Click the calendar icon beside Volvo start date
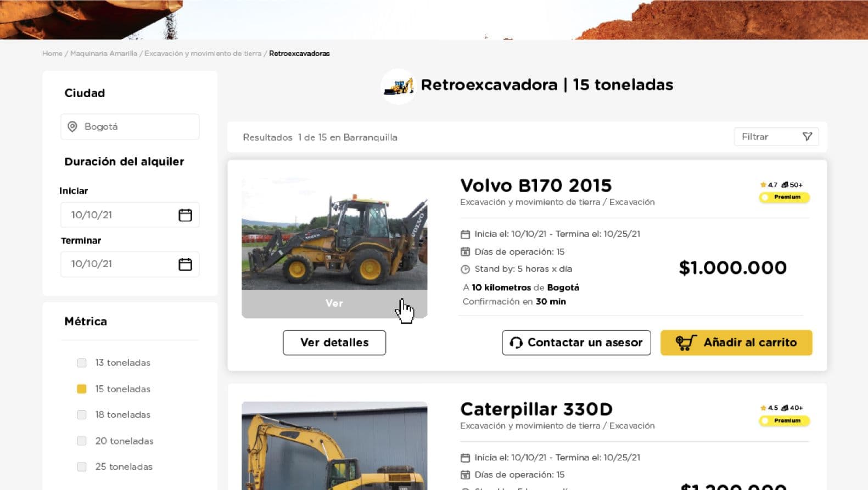Screen dimensions: 868x490 (465, 234)
